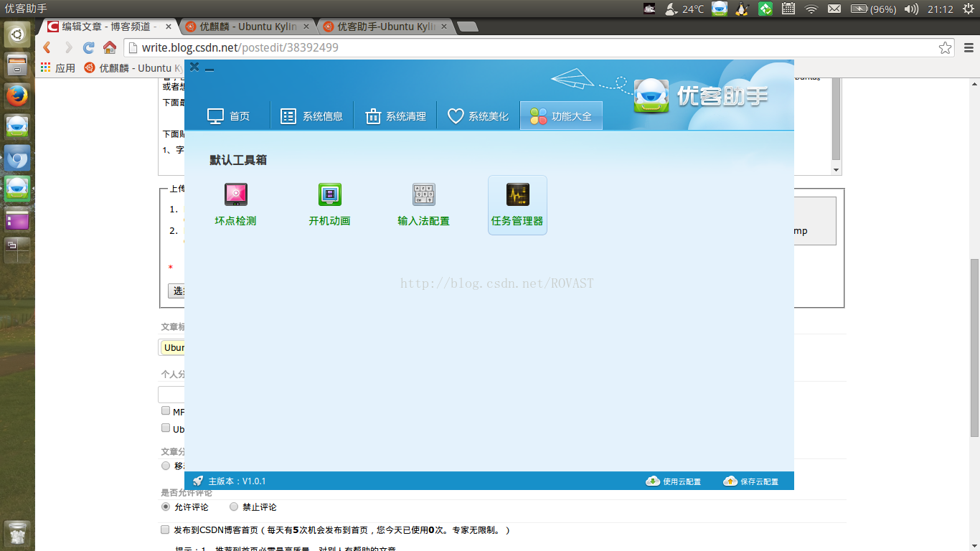Image resolution: width=980 pixels, height=551 pixels.
Task: Switch to the 首页 home tab
Action: 228,116
